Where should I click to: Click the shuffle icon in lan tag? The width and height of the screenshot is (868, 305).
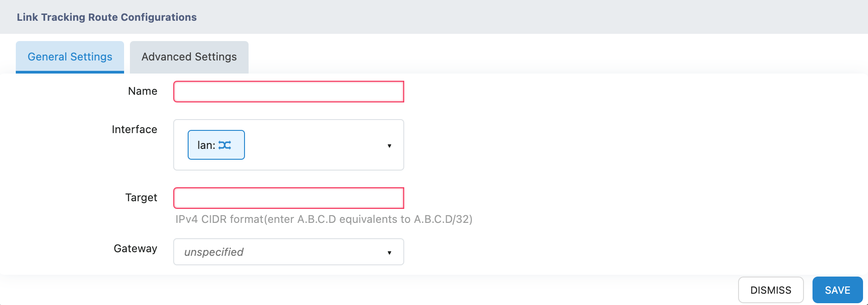click(225, 145)
